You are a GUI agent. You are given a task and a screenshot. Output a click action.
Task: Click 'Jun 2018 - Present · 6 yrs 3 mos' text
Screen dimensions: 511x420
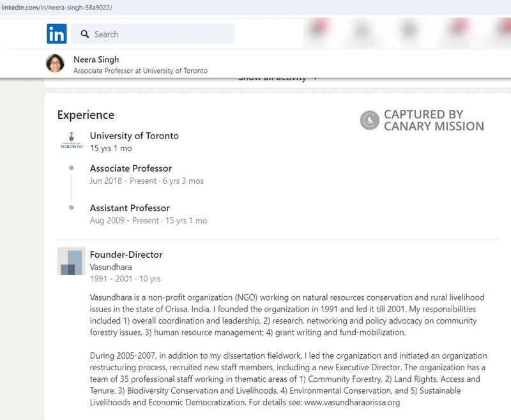point(147,181)
